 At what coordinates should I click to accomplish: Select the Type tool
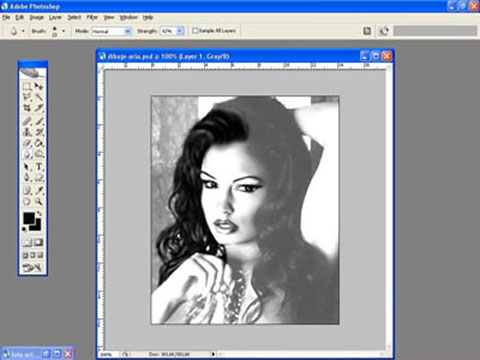(x=39, y=166)
